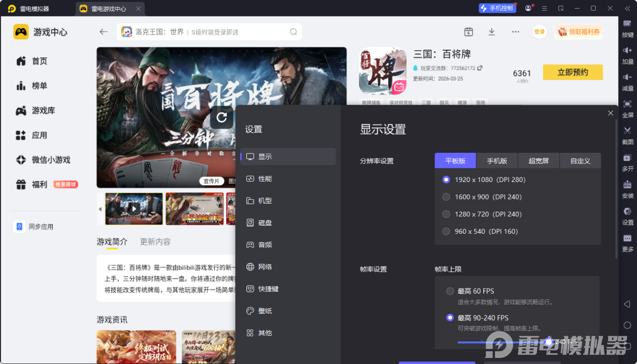This screenshot has width=637, height=364.
Task: Click the back arrow beside search box
Action: click(x=104, y=32)
